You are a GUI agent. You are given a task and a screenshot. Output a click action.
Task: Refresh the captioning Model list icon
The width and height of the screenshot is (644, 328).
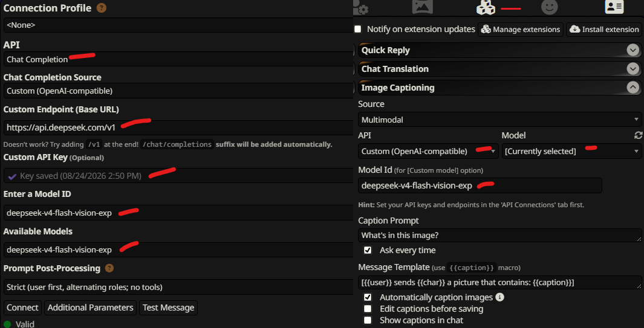(x=638, y=135)
